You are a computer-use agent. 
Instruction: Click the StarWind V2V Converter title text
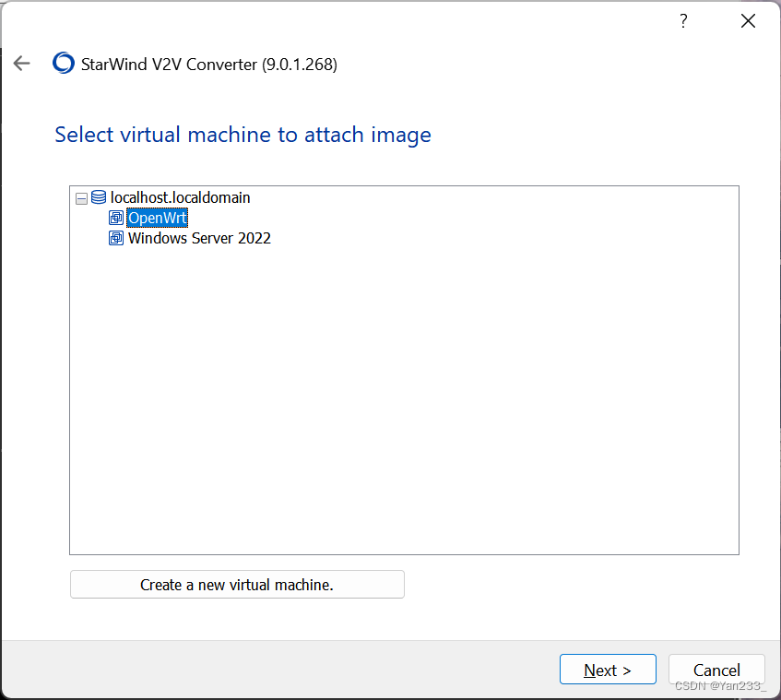click(209, 65)
